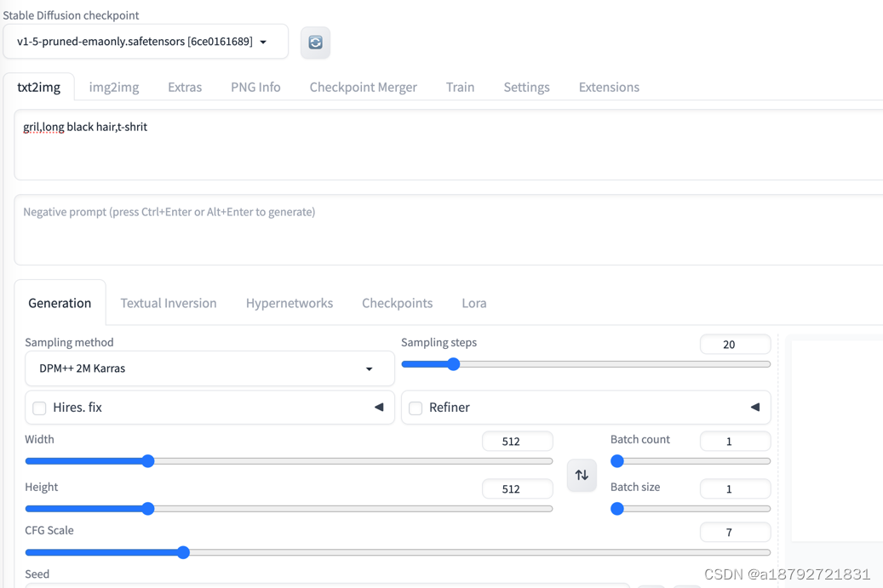Open the Checkpoint Merger tab
This screenshot has width=883, height=588.
coord(364,87)
